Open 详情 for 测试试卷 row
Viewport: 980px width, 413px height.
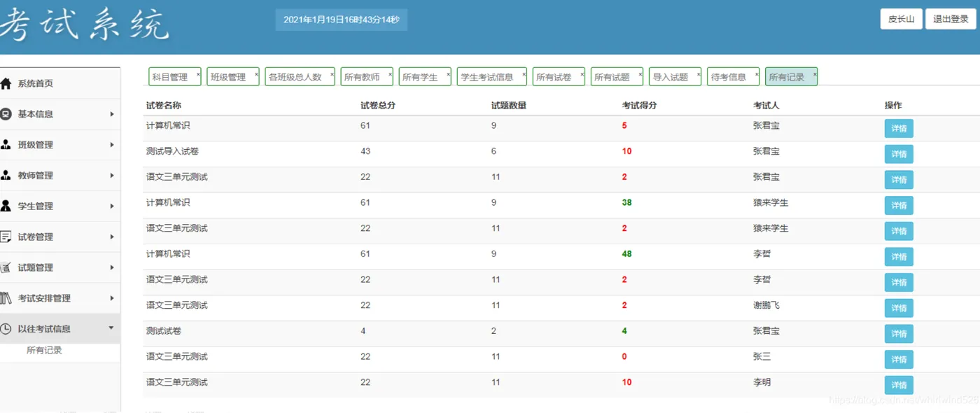click(x=899, y=334)
